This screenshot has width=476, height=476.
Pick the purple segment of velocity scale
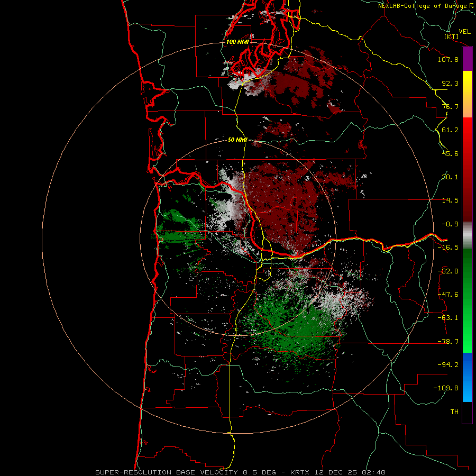click(467, 59)
